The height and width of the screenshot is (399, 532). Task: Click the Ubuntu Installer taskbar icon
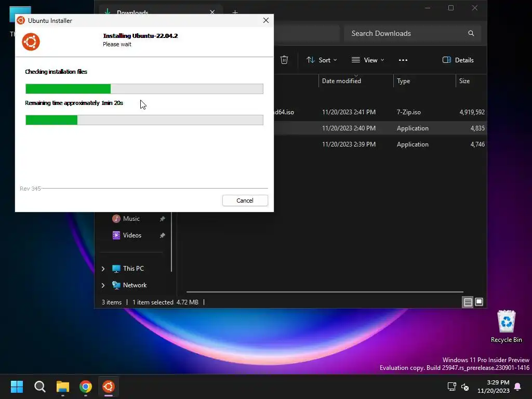point(109,387)
